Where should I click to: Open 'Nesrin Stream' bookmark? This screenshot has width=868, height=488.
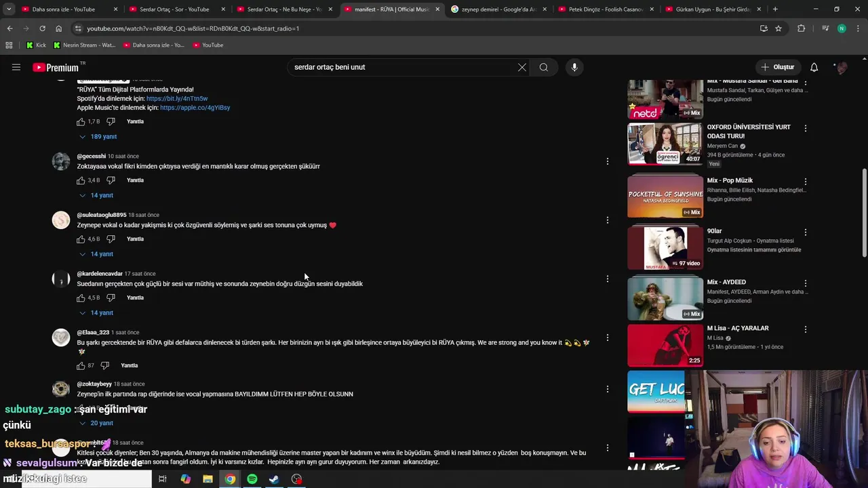(x=85, y=45)
